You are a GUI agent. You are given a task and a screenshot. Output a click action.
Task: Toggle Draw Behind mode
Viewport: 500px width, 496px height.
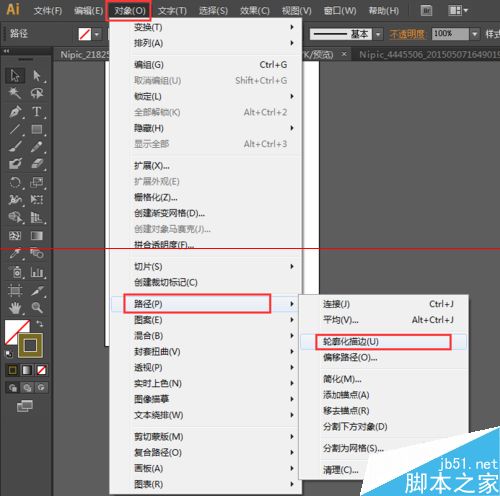coord(27,388)
